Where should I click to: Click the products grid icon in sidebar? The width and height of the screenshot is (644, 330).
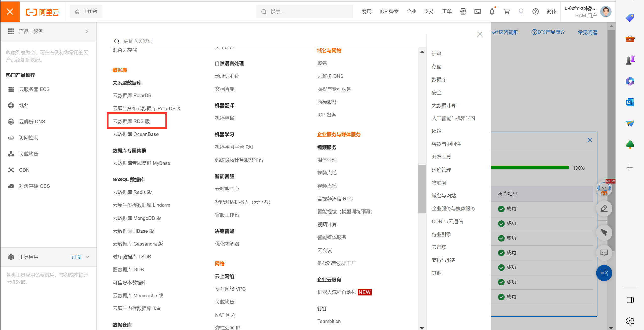click(11, 31)
